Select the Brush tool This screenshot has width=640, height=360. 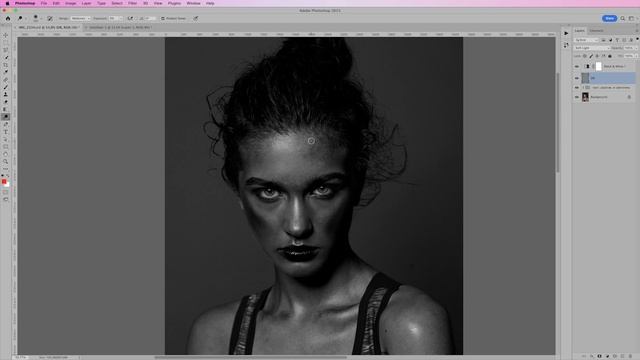(6, 87)
